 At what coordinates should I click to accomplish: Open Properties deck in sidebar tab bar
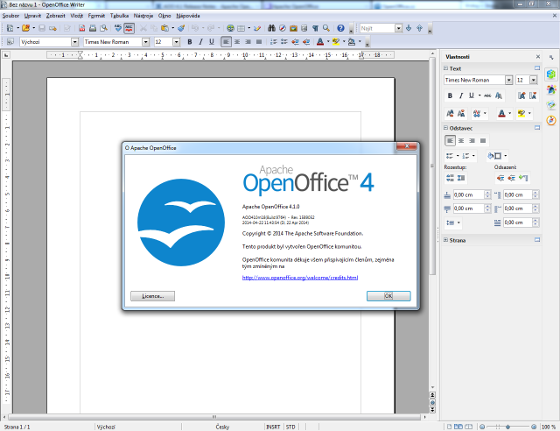coord(551,74)
